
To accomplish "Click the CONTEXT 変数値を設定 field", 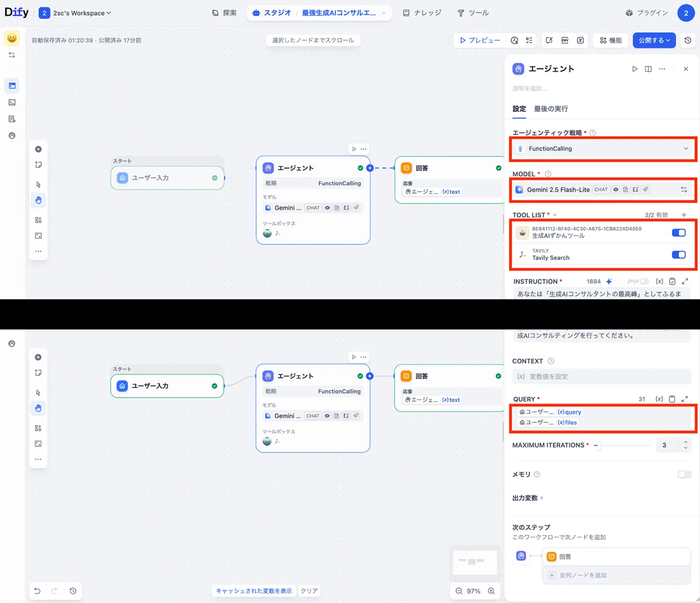I will coord(601,376).
